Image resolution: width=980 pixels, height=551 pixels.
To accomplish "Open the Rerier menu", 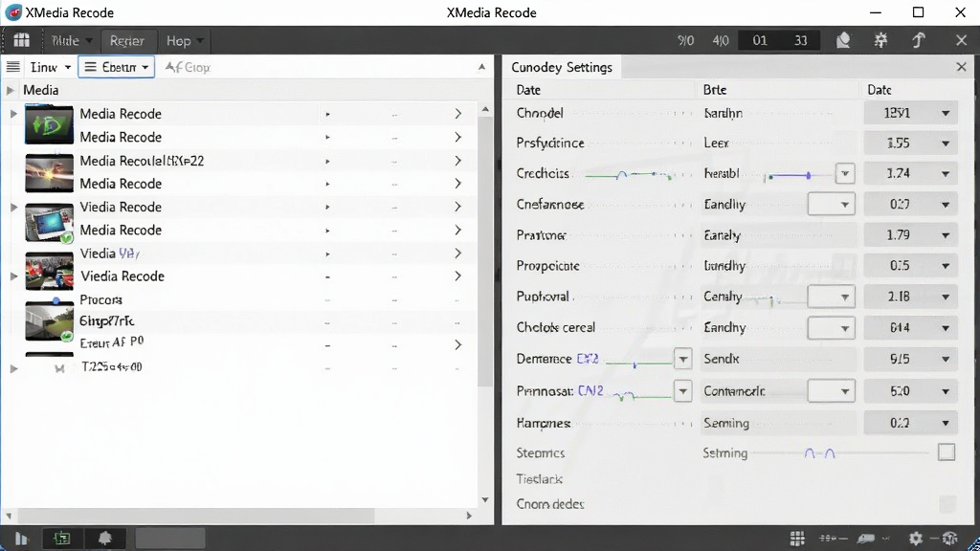I will 127,40.
